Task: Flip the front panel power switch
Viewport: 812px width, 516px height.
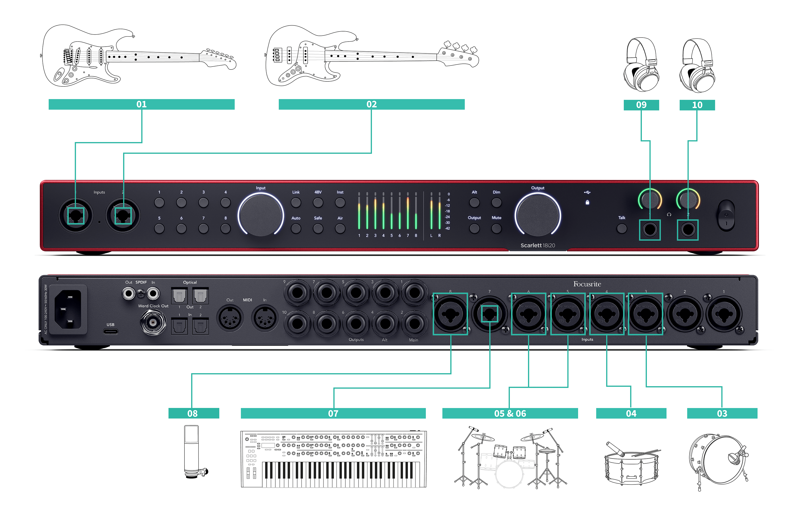Action: tap(726, 216)
